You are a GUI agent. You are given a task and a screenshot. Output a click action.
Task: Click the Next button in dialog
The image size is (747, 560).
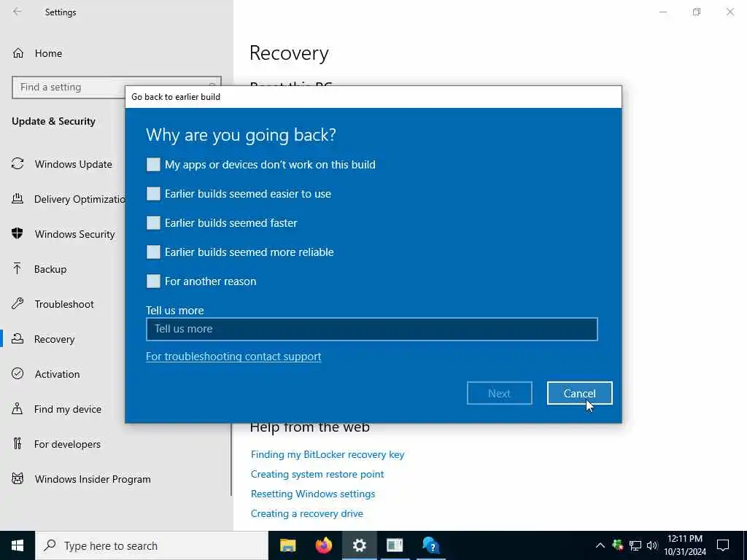499,393
